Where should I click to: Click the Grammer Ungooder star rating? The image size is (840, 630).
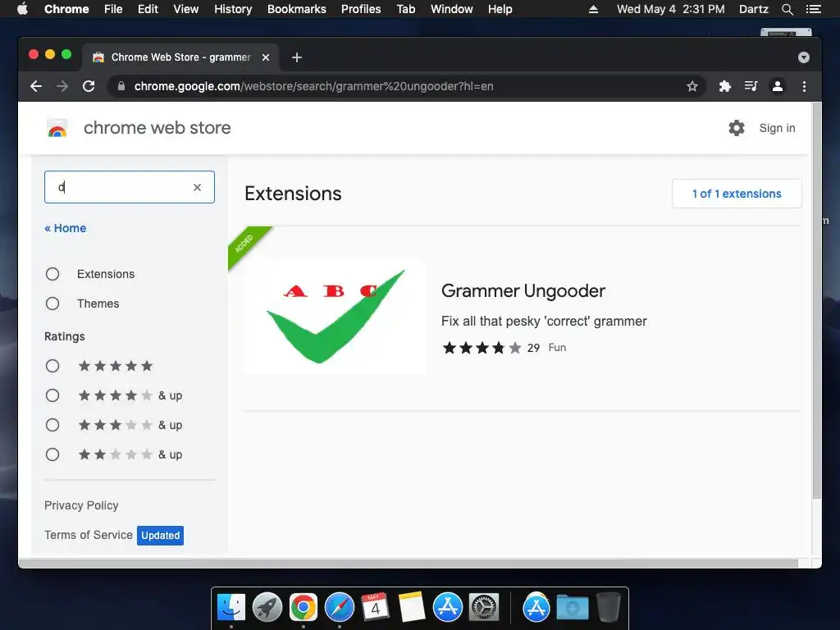[x=482, y=348]
